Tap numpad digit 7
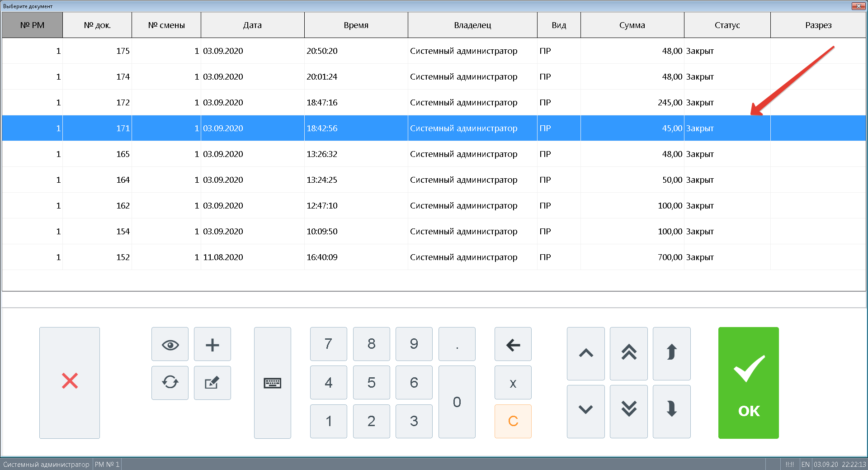Viewport: 868px width, 470px height. [329, 344]
